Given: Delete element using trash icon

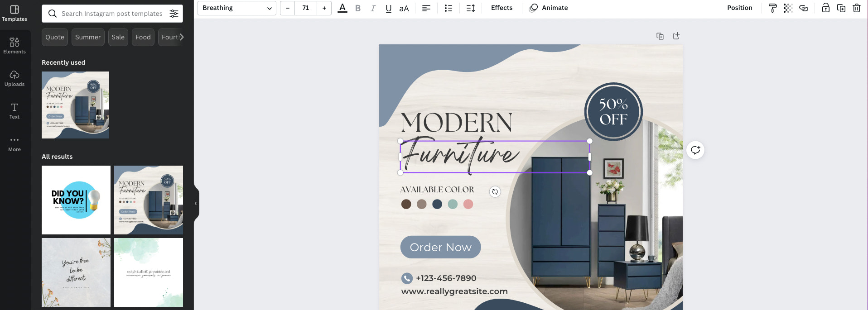Looking at the screenshot, I should tap(857, 8).
